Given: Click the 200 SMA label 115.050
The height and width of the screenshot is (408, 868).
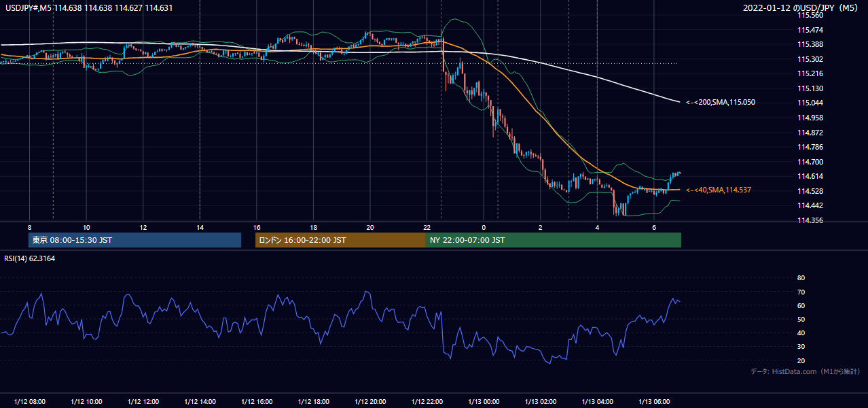Looking at the screenshot, I should point(721,102).
